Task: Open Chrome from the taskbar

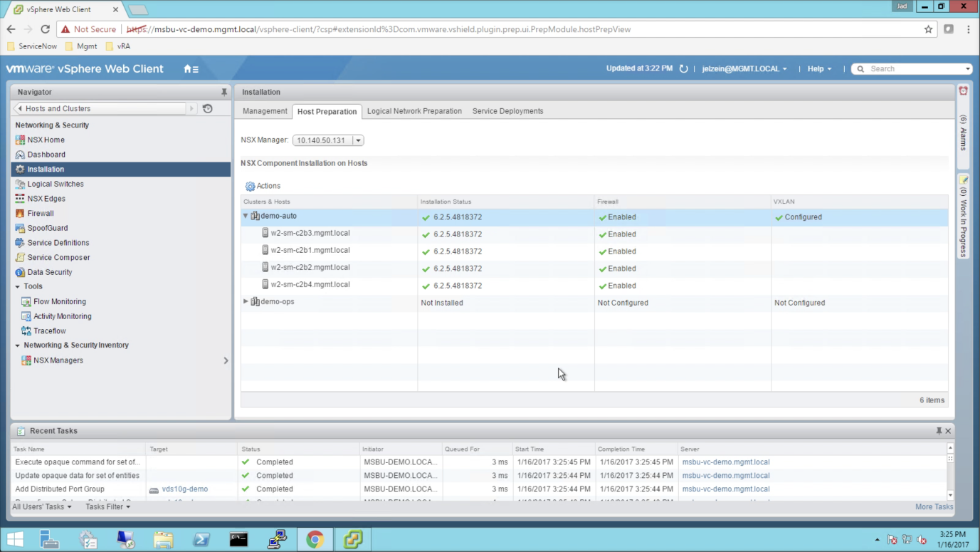Action: (x=315, y=539)
